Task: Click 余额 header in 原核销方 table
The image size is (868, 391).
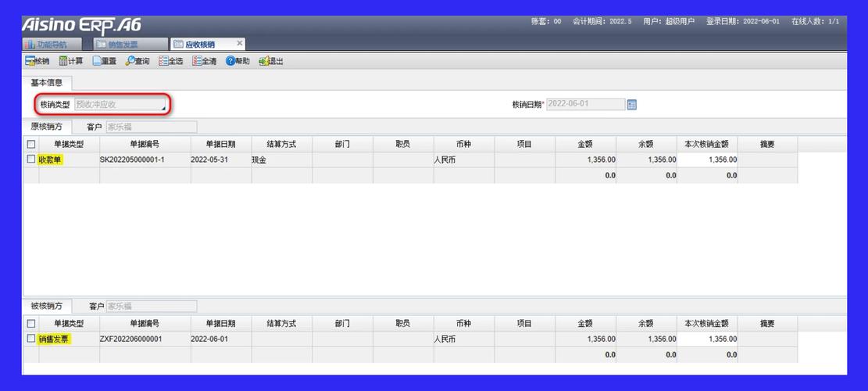Action: (x=646, y=144)
